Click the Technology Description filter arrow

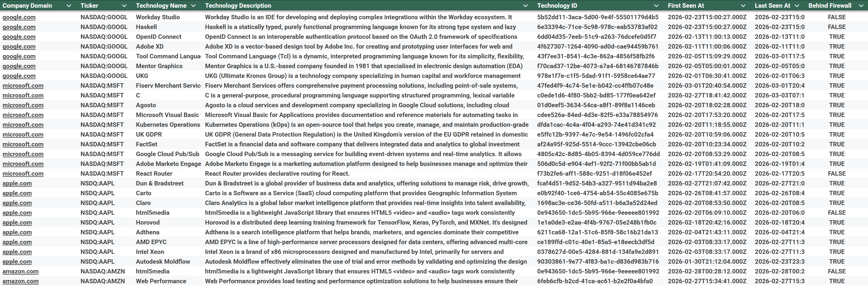pyautogui.click(x=525, y=6)
